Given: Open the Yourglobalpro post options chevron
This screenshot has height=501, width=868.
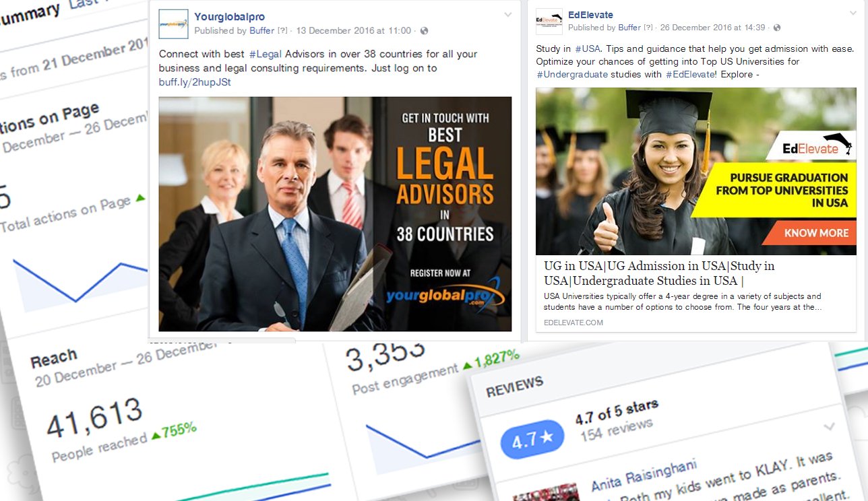Looking at the screenshot, I should (507, 15).
